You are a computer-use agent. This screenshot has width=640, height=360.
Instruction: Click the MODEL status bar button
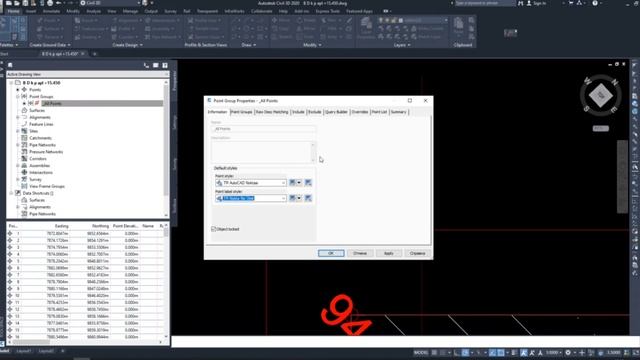click(421, 353)
